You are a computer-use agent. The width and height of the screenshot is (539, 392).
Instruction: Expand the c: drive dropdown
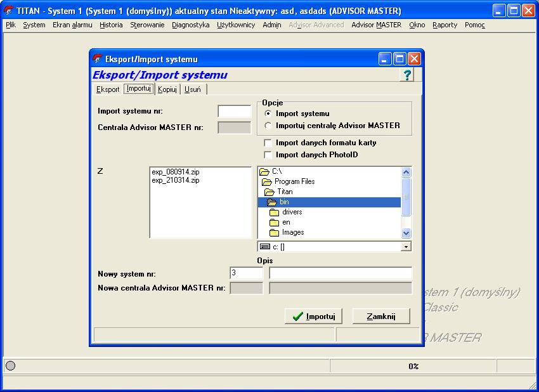(406, 247)
